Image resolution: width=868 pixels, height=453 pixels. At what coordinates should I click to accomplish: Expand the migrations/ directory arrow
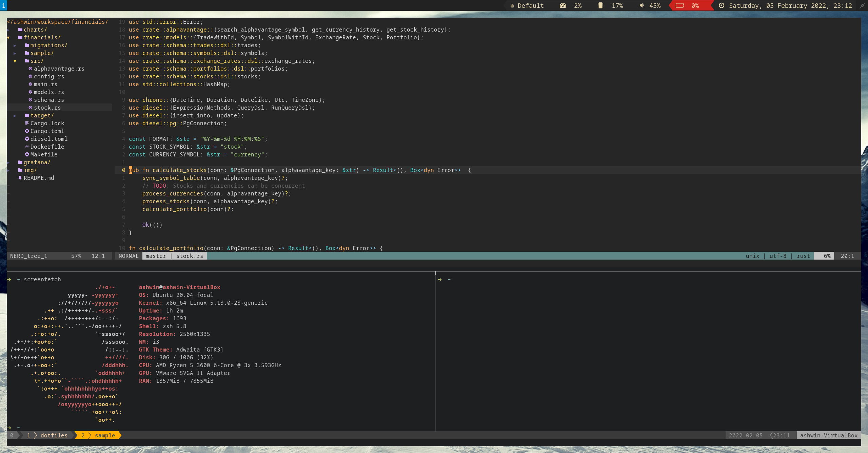pos(15,45)
